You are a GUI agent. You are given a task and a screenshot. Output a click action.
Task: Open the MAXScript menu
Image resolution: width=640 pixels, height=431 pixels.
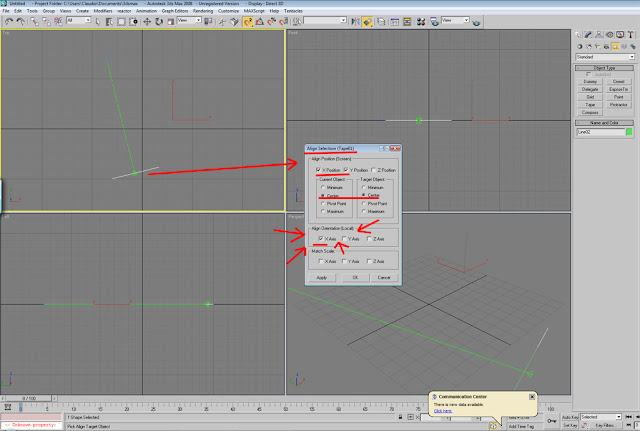pyautogui.click(x=254, y=11)
